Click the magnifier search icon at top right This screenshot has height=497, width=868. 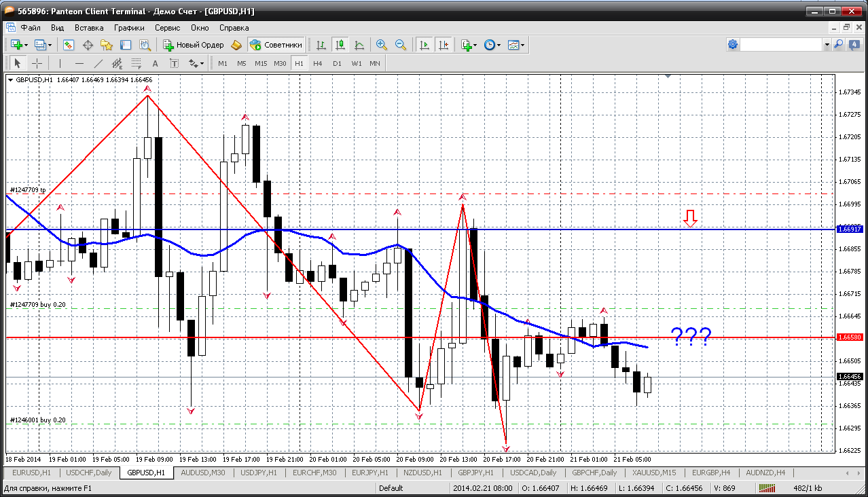(x=839, y=45)
